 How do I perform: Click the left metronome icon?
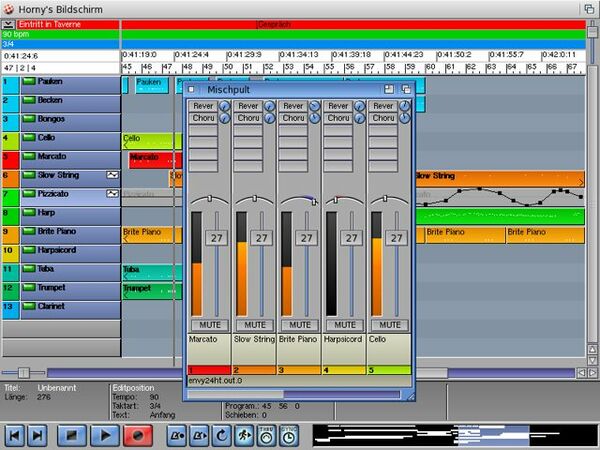tap(175, 435)
